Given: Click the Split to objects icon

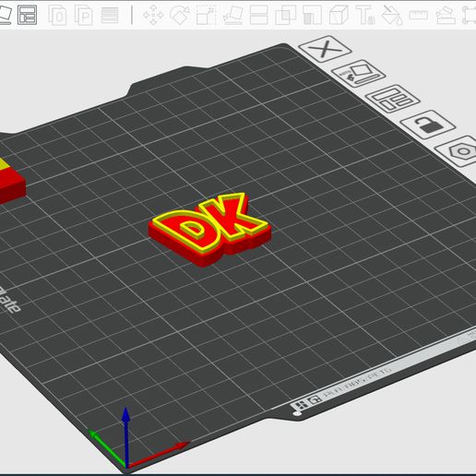Looking at the screenshot, I should [57, 15].
